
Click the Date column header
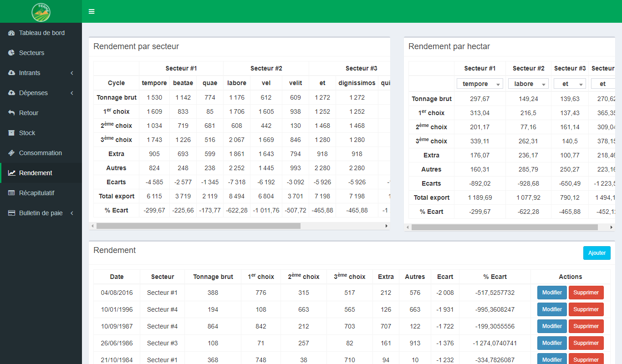point(117,277)
